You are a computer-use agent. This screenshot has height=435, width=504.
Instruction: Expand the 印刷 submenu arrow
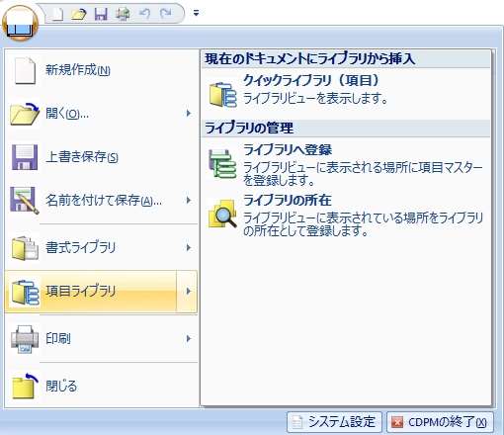(189, 338)
